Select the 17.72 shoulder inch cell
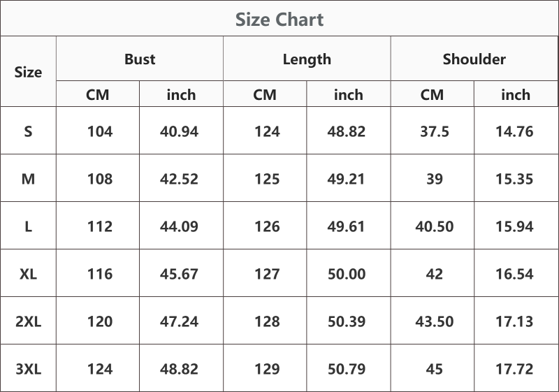 pyautogui.click(x=514, y=369)
